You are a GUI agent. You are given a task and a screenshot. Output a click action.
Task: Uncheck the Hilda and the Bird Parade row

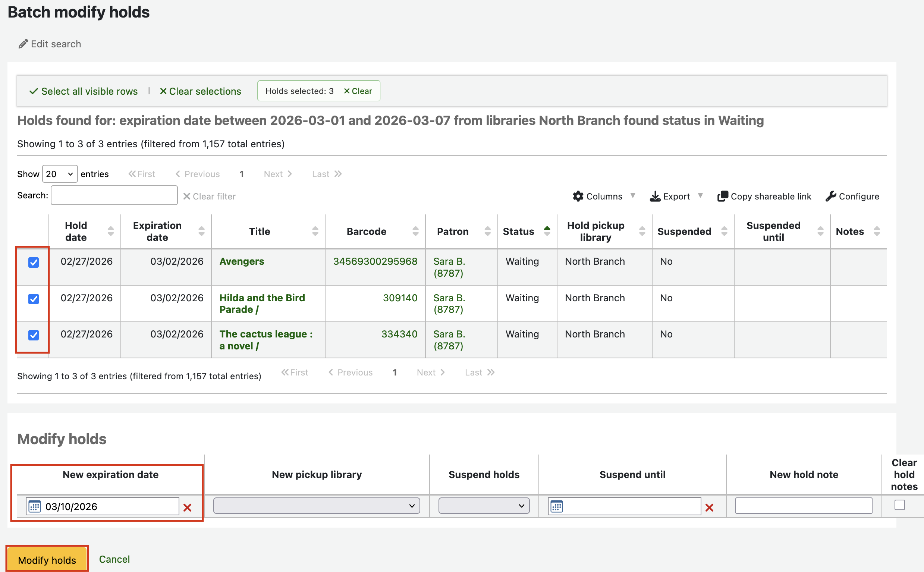[x=34, y=298]
